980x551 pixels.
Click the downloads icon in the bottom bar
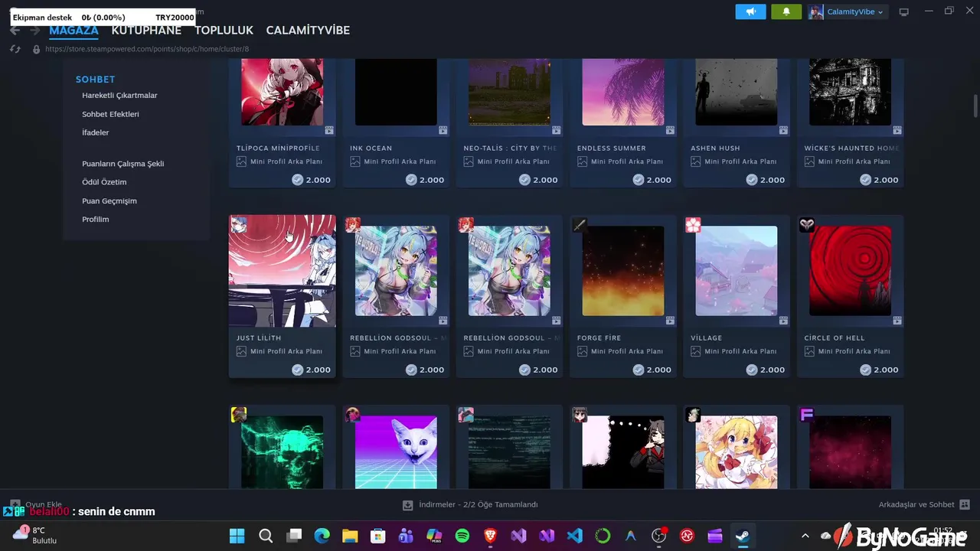coord(408,505)
